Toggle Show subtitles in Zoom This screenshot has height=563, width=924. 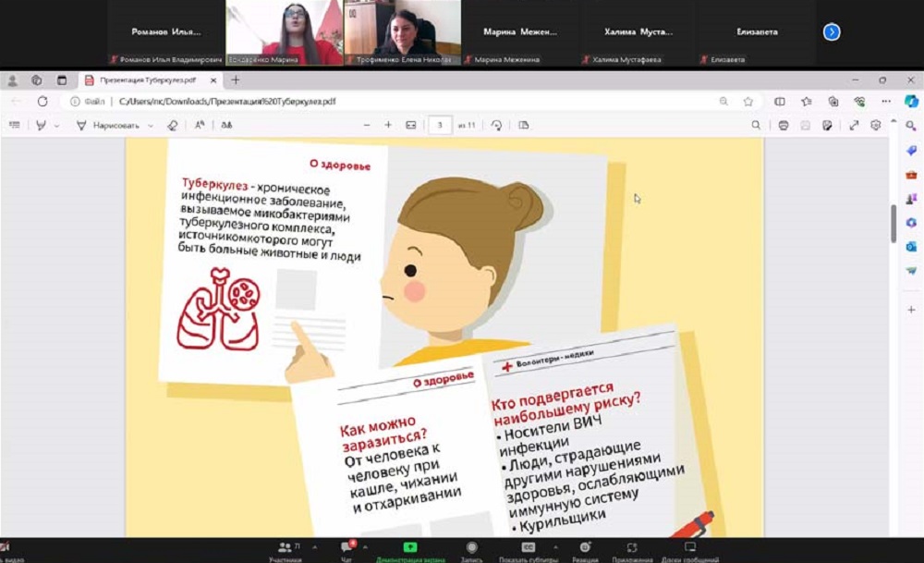click(529, 551)
